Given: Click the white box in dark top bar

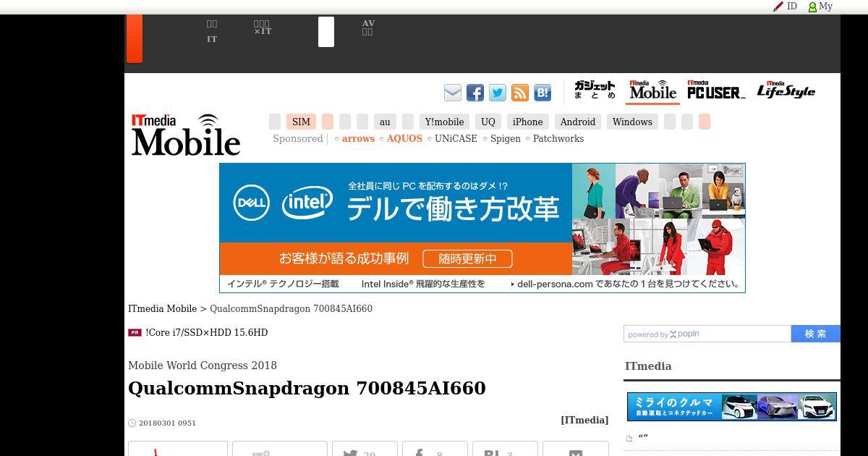Looking at the screenshot, I should point(326,32).
